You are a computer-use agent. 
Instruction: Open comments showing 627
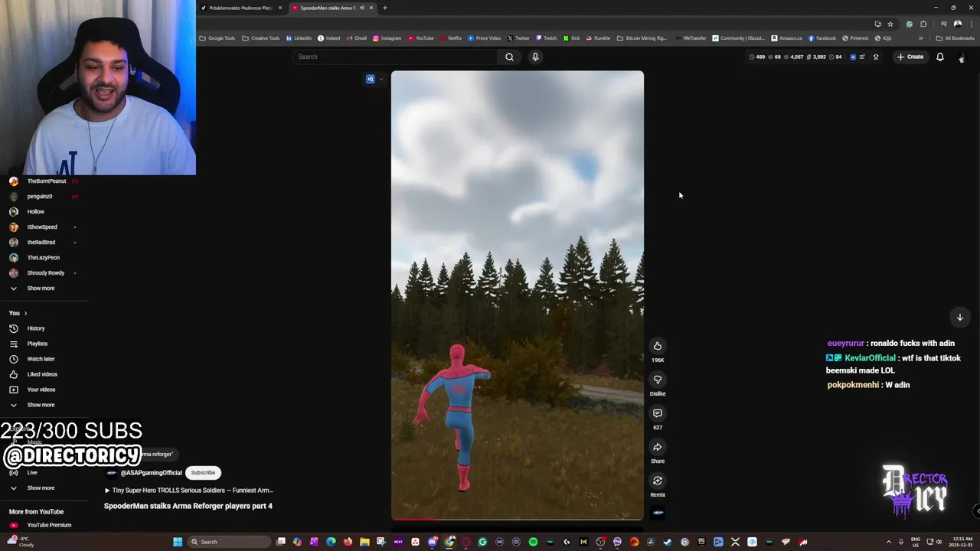657,413
